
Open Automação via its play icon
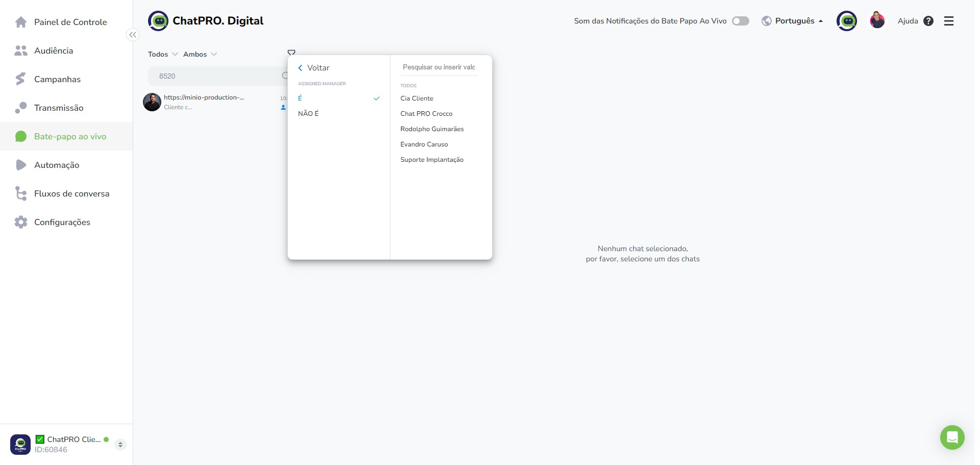click(21, 165)
